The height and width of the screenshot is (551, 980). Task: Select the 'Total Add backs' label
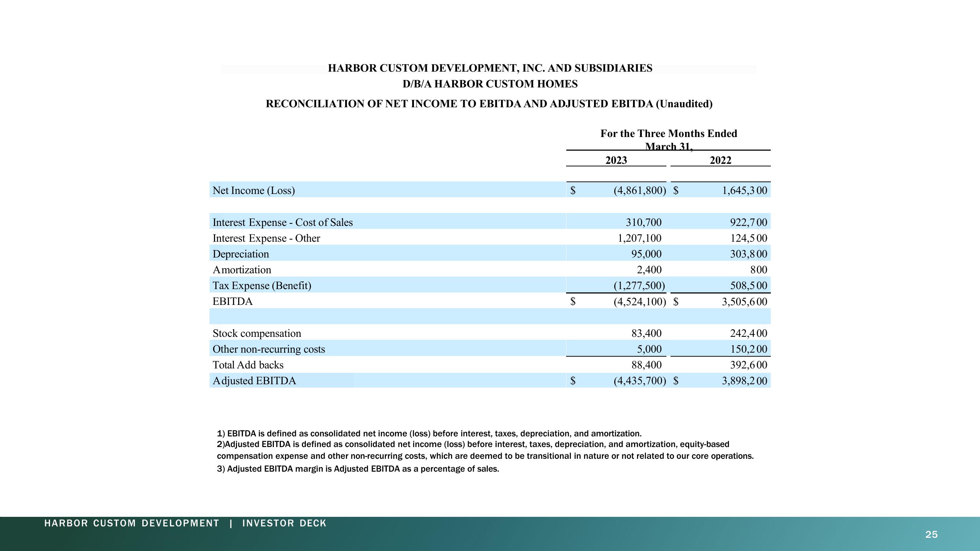coord(248,365)
